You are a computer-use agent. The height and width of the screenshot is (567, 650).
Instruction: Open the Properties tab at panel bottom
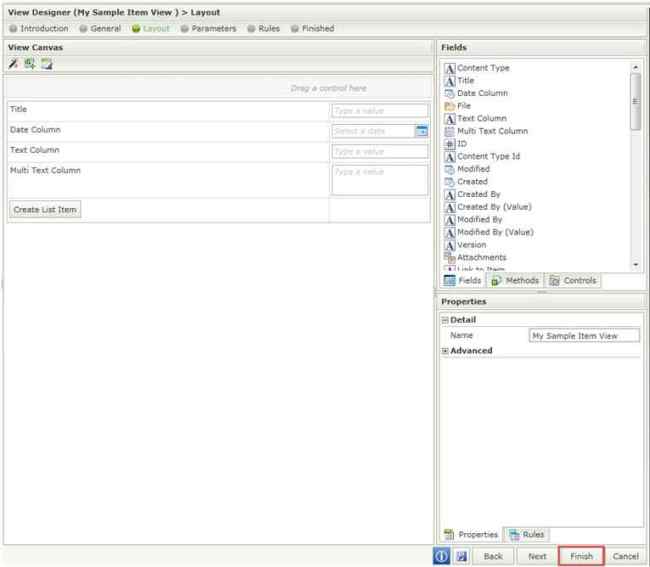point(471,534)
